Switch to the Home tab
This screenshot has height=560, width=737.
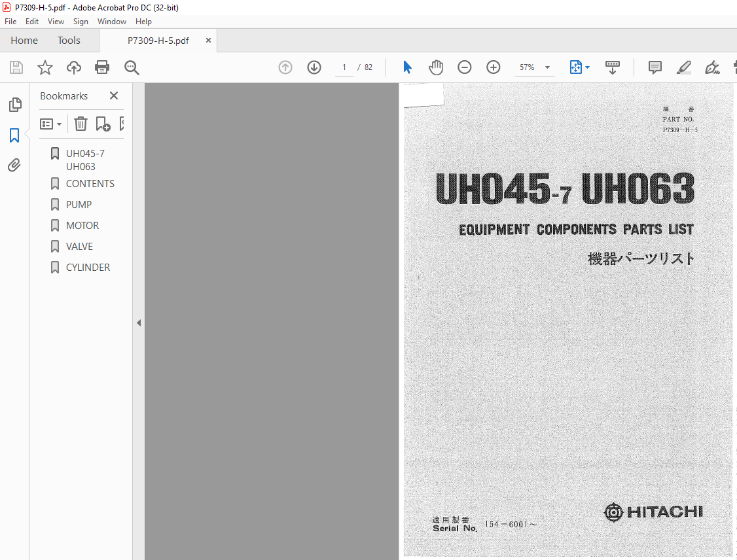click(24, 41)
